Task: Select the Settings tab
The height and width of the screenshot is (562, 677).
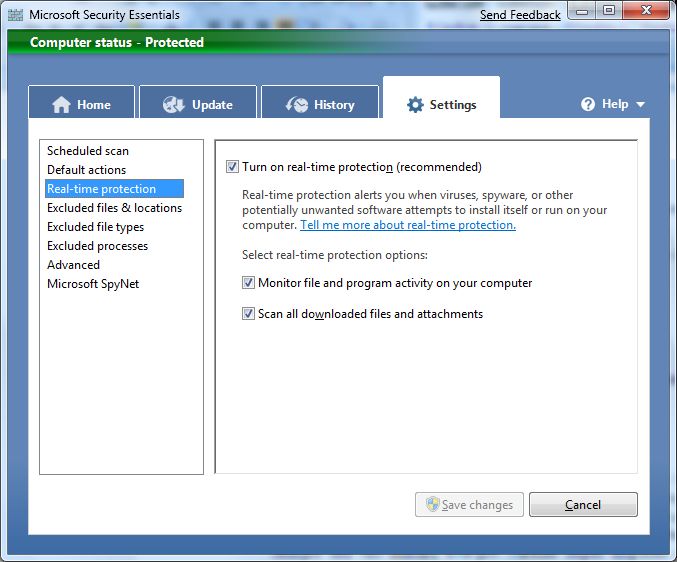Action: [x=441, y=98]
